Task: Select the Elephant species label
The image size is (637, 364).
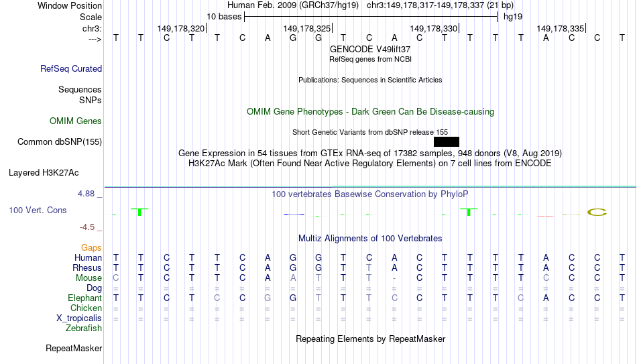Action: [85, 298]
